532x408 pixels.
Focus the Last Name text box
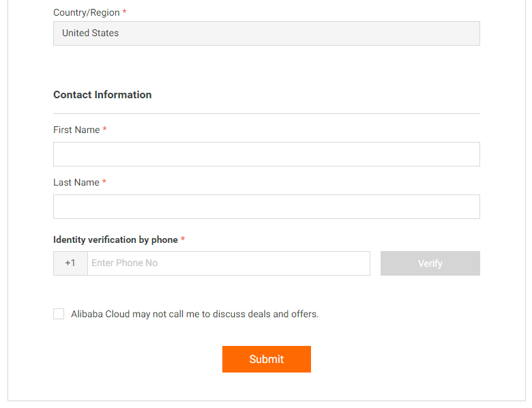tap(266, 207)
